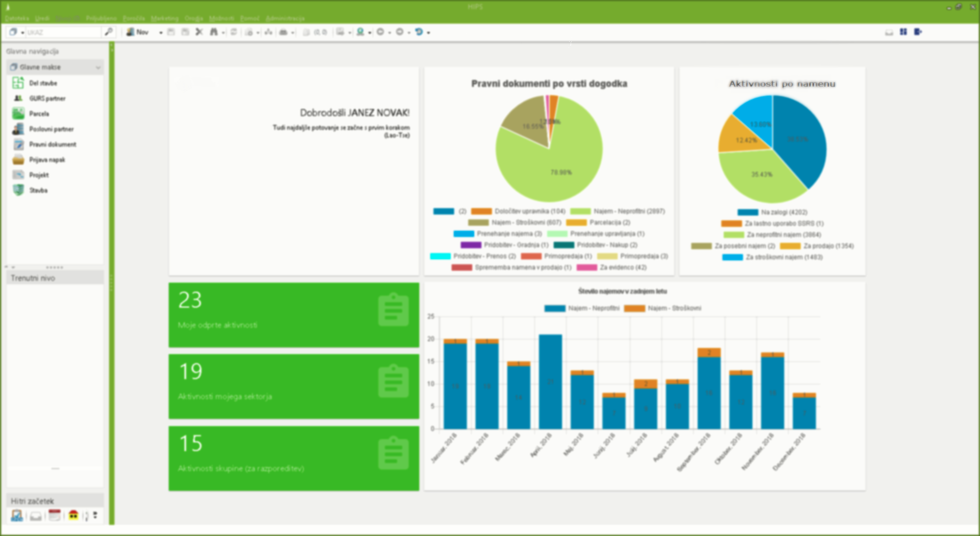Open dropdown arrow beside undo icon
The image size is (980, 536).
coord(429,32)
